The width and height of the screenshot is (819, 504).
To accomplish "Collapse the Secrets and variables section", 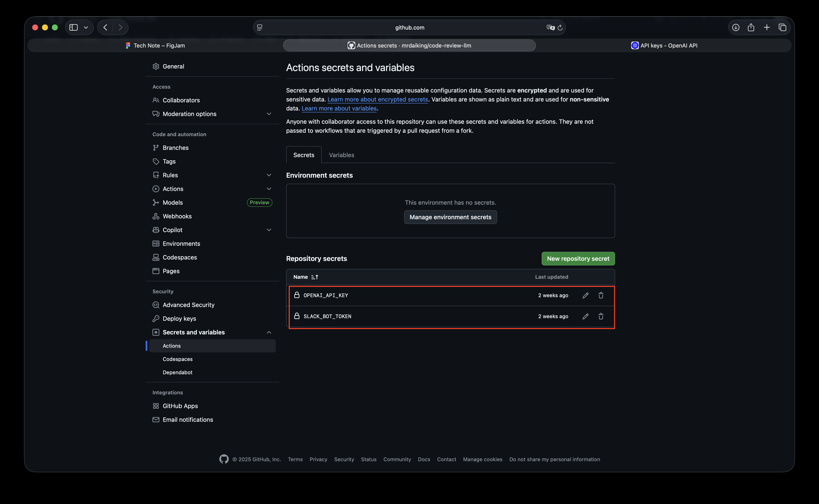I will [269, 332].
